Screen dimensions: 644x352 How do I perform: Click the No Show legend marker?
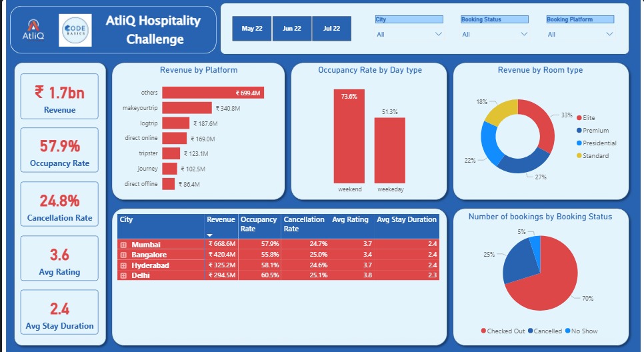[568, 331]
